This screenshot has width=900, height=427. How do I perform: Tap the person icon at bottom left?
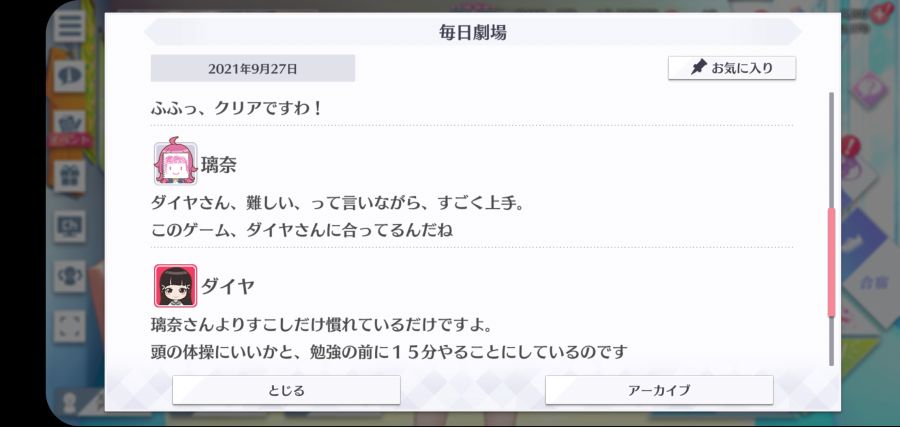(70, 403)
